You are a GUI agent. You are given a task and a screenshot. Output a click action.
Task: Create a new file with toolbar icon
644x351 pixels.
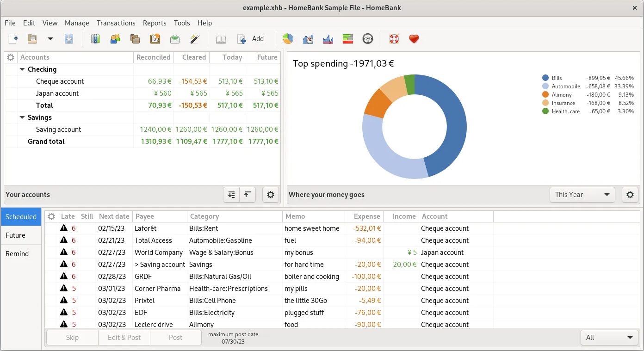[x=13, y=39]
